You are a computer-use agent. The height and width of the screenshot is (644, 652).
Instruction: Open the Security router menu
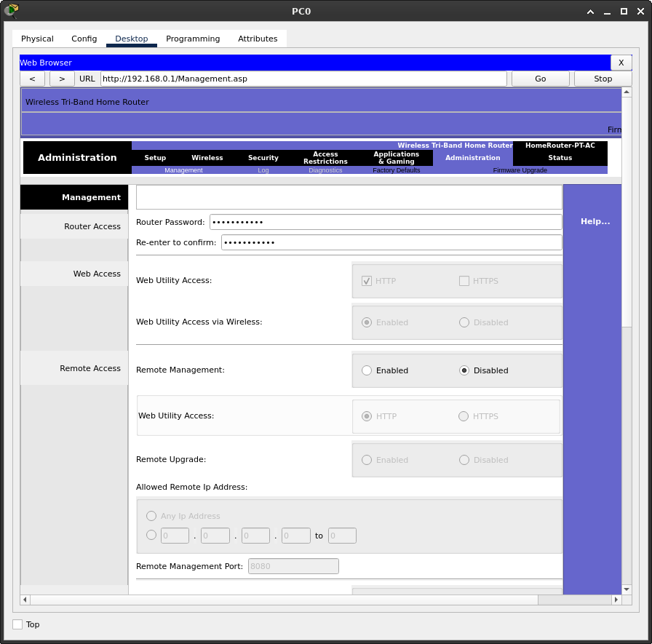click(263, 158)
